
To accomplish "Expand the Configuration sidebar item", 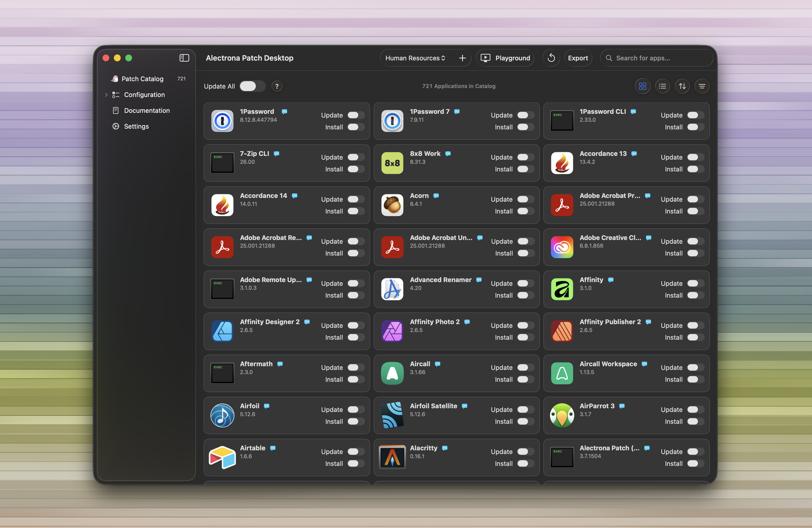I will tap(106, 95).
